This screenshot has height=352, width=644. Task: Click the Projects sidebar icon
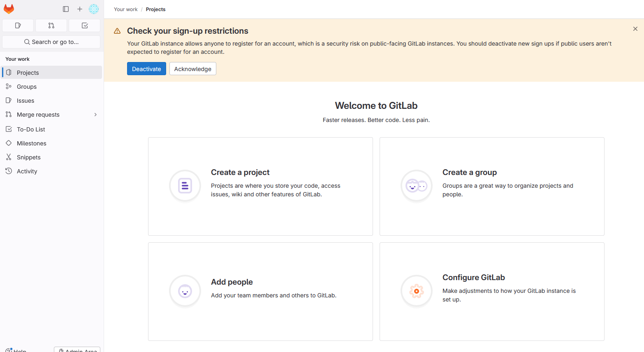[9, 72]
